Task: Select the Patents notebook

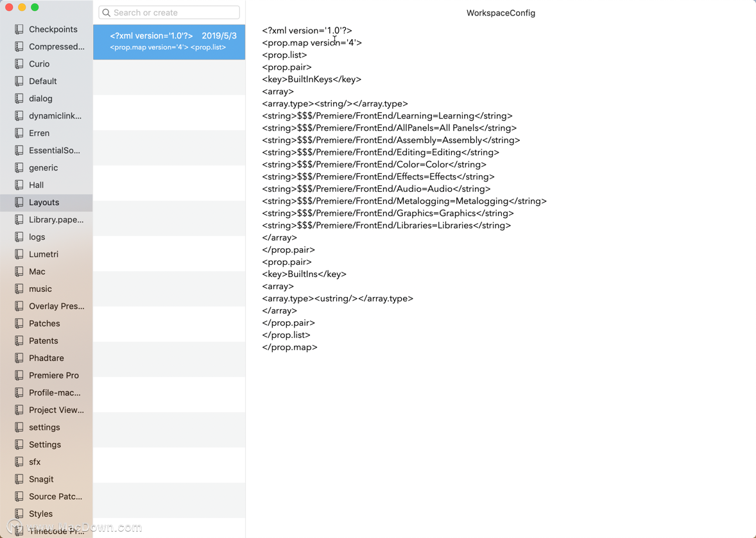Action: [x=43, y=341]
